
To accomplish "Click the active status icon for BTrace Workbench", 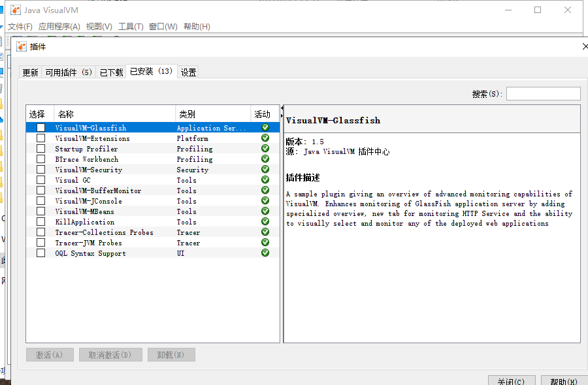I will (x=265, y=159).
